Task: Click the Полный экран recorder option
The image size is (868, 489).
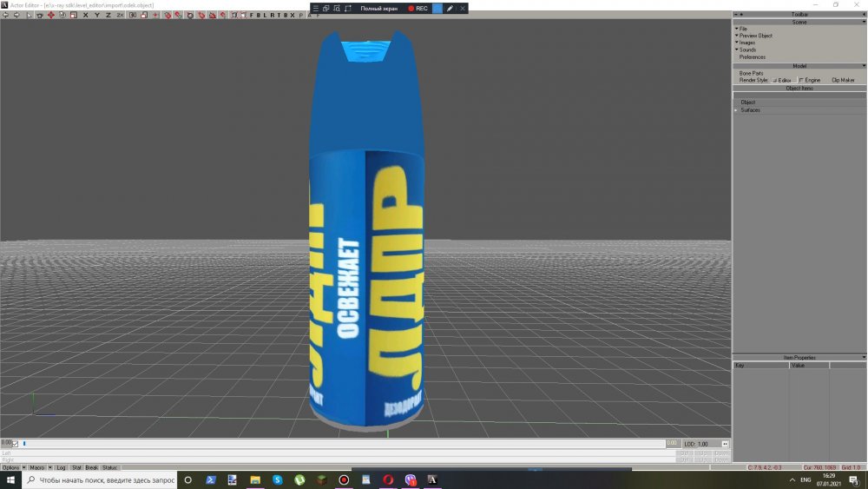Action: (378, 9)
